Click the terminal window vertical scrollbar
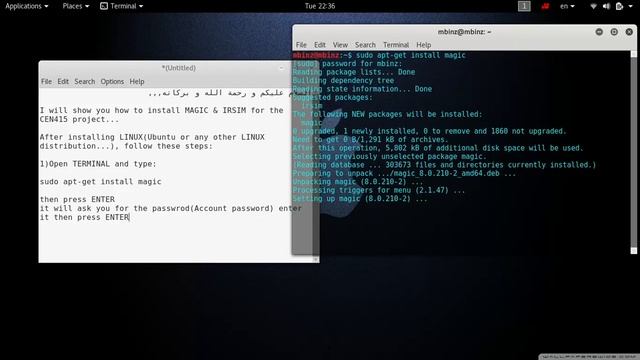 (x=633, y=152)
